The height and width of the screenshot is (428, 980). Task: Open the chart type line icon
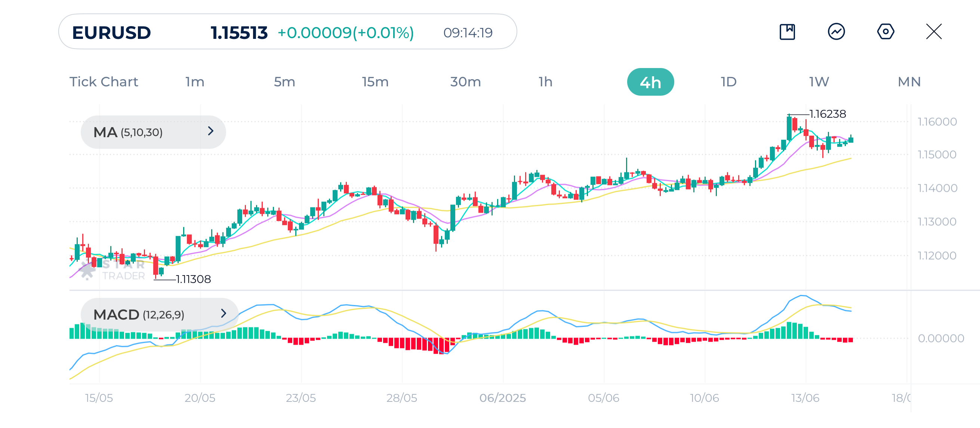click(836, 31)
